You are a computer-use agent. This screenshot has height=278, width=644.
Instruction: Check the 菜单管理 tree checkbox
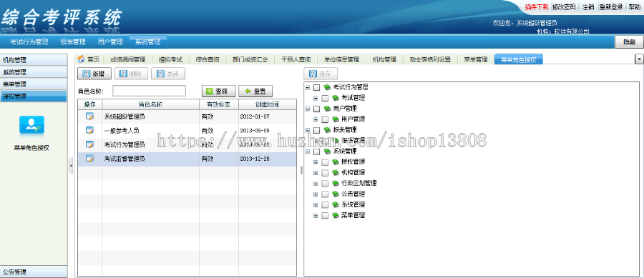(325, 215)
